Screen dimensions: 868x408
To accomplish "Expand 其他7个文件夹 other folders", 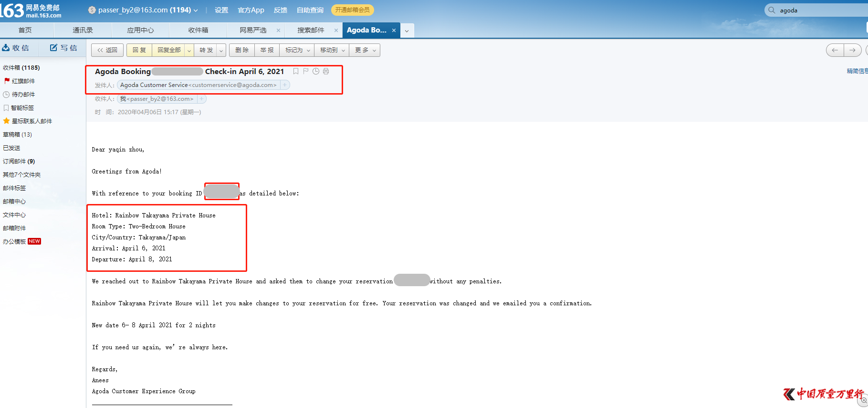I will (x=22, y=175).
